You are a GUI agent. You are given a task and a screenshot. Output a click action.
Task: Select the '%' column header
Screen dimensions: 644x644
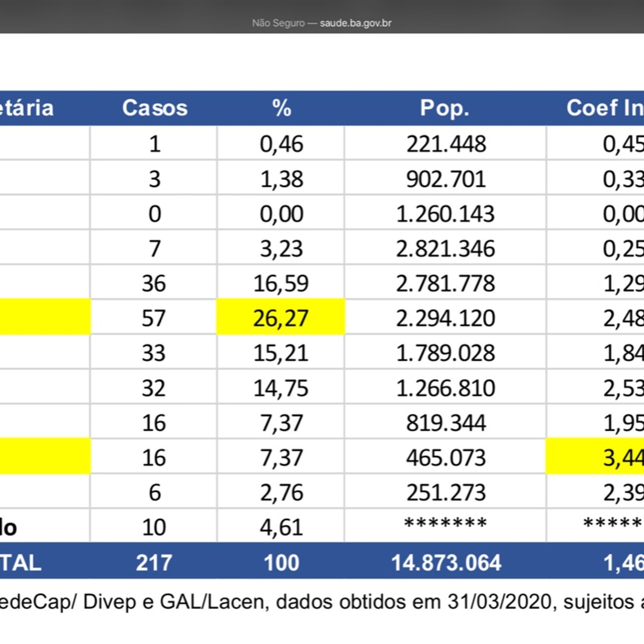point(281,108)
